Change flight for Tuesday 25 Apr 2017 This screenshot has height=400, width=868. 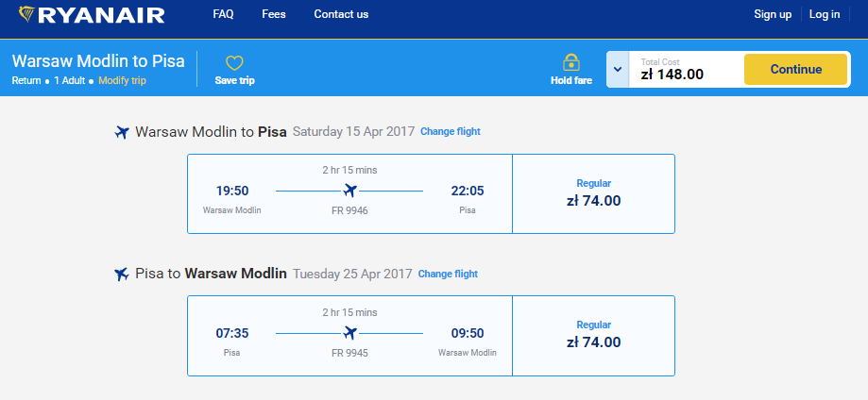[448, 275]
